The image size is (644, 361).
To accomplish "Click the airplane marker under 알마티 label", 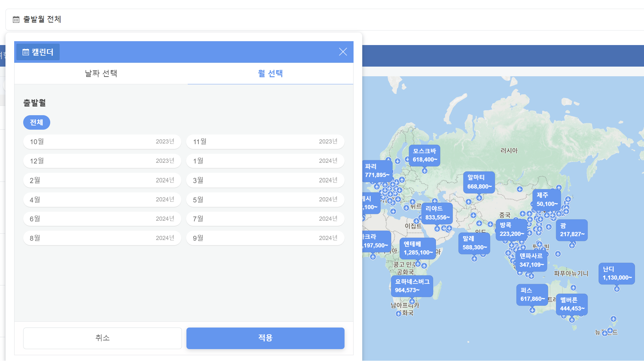I will pos(479,198).
